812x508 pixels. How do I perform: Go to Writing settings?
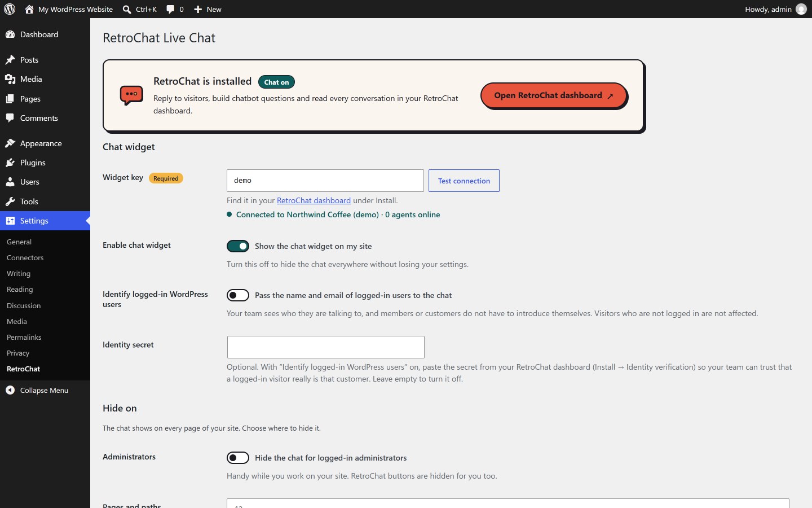pos(19,273)
